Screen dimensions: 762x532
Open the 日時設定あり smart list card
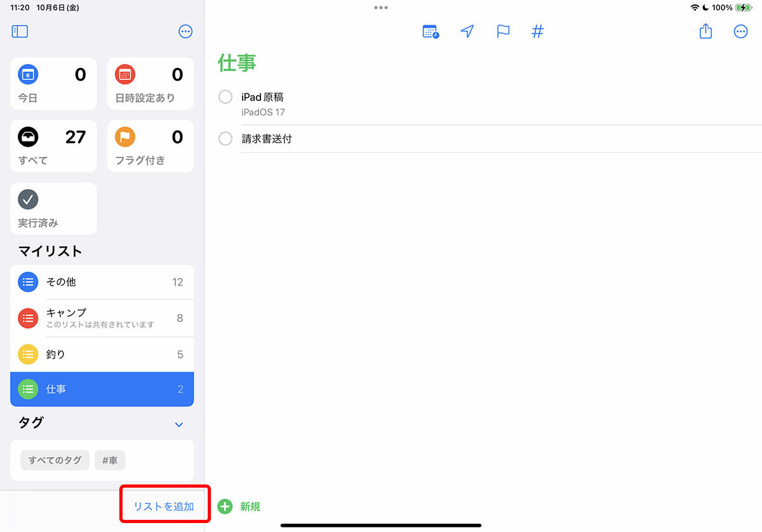[x=150, y=83]
